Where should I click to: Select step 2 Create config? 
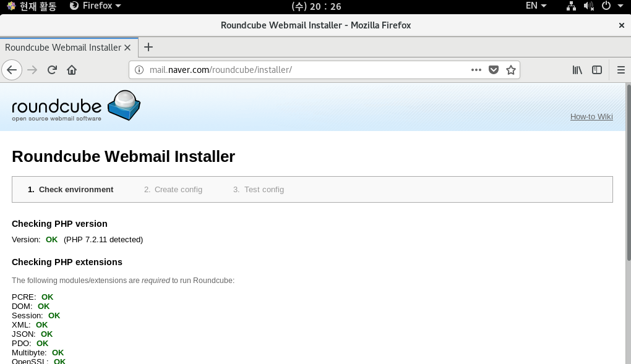coord(173,190)
